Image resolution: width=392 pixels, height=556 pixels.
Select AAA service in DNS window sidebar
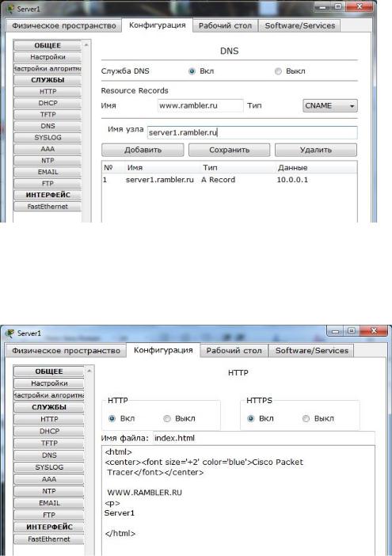[x=48, y=149]
